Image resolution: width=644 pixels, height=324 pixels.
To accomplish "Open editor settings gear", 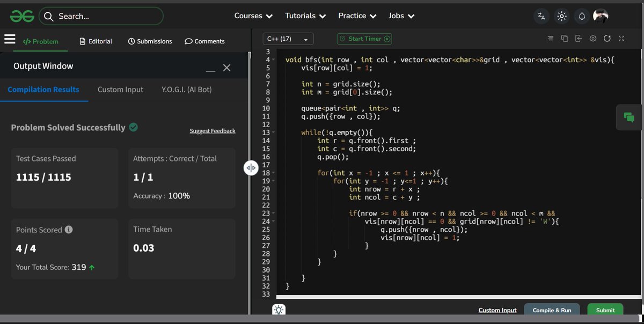I will 593,39.
